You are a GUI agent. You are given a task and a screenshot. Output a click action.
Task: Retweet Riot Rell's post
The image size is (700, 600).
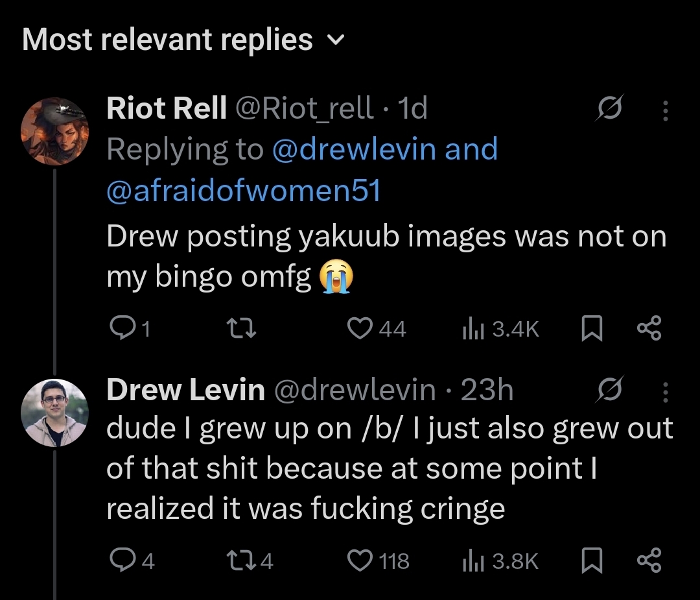[241, 328]
